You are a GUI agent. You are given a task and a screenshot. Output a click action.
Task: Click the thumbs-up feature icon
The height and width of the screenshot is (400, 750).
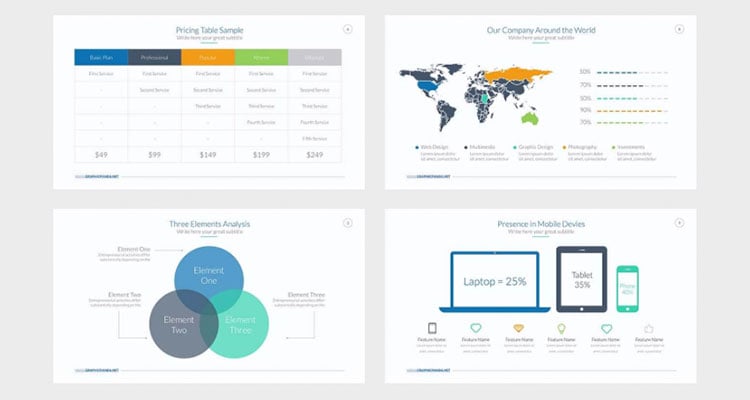coord(648,328)
